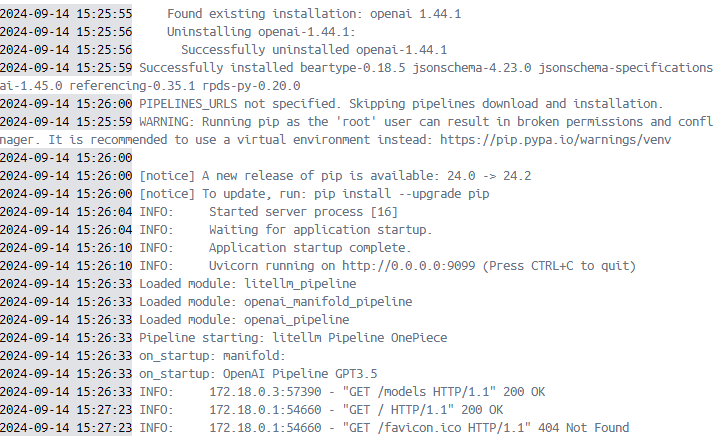Click the PIPELINES_URLS not specified message
Image resolution: width=713 pixels, height=447 pixels.
click(x=401, y=104)
